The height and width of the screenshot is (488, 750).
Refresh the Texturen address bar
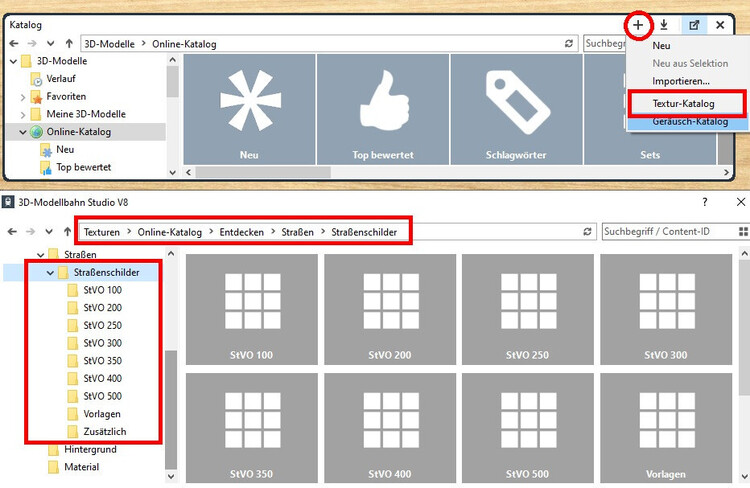coord(587,232)
